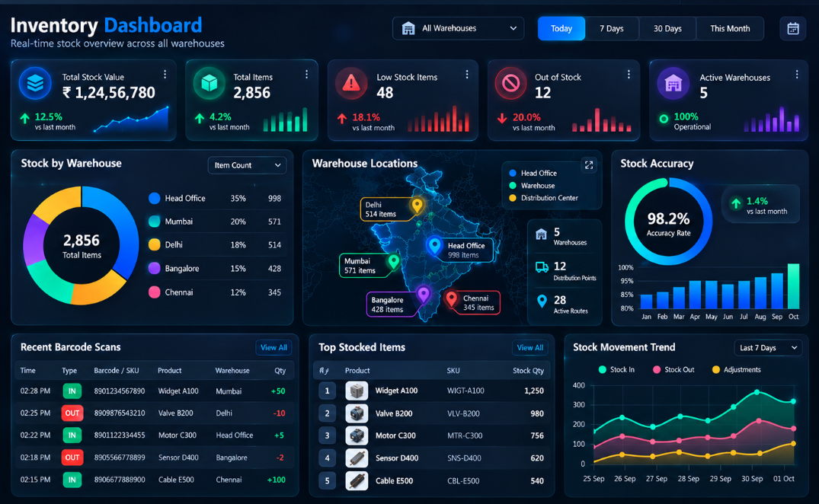Open the All Warehouses dropdown
Screen dimensions: 819x504
[458, 28]
